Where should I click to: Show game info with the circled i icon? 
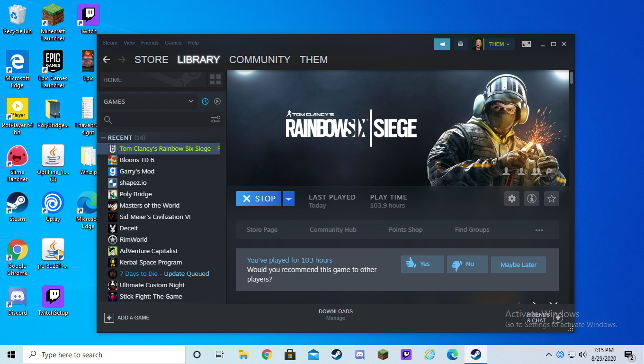[x=532, y=199]
